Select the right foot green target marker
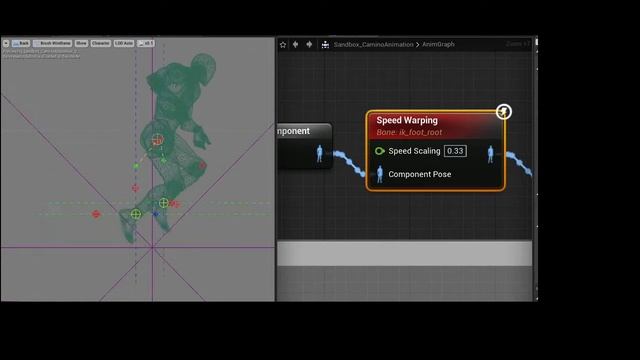This screenshot has height=360, width=640. pyautogui.click(x=164, y=202)
